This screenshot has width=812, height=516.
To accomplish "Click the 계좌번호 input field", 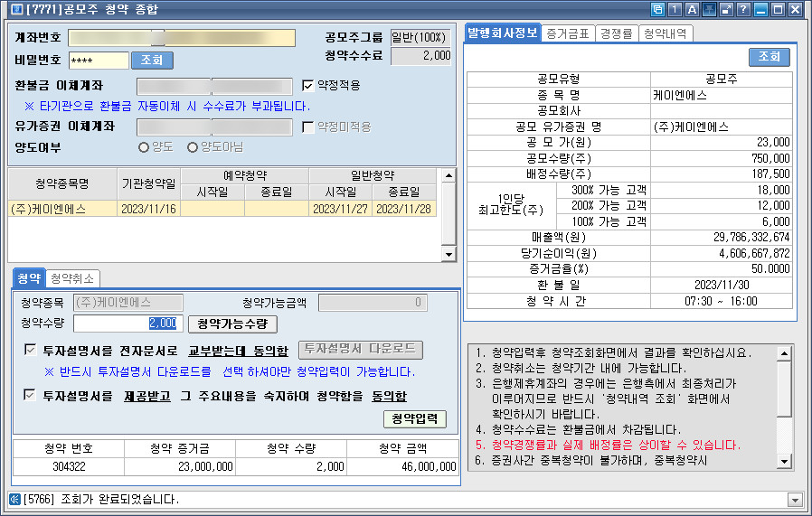I will (x=182, y=38).
